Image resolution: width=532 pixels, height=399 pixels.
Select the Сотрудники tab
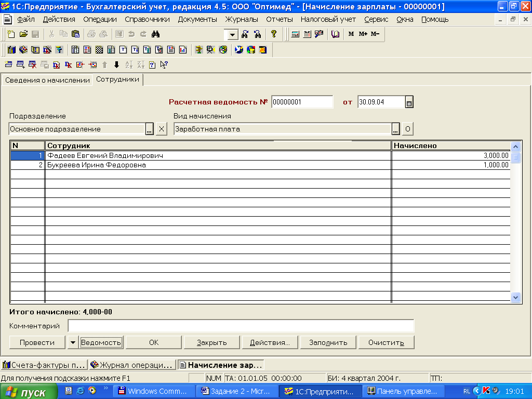pos(118,79)
